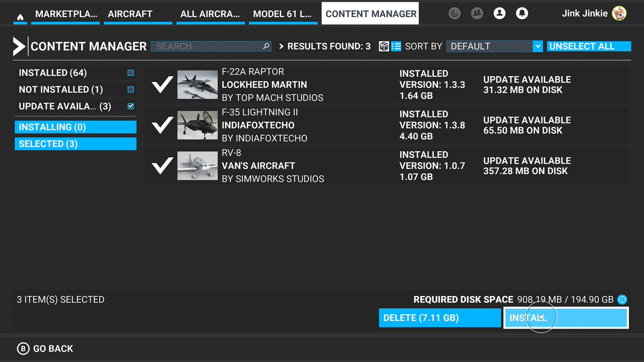The width and height of the screenshot is (644, 362).
Task: Open the Marketplace tab
Action: pyautogui.click(x=67, y=14)
